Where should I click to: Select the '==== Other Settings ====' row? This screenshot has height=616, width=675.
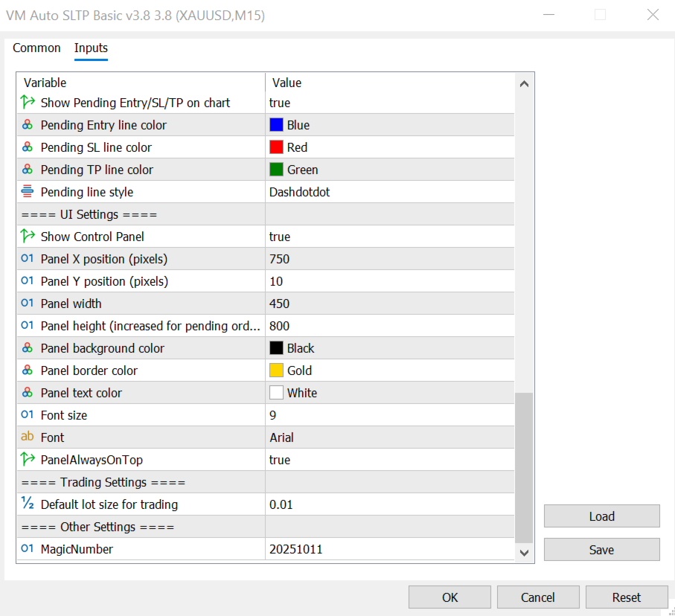[x=266, y=527]
